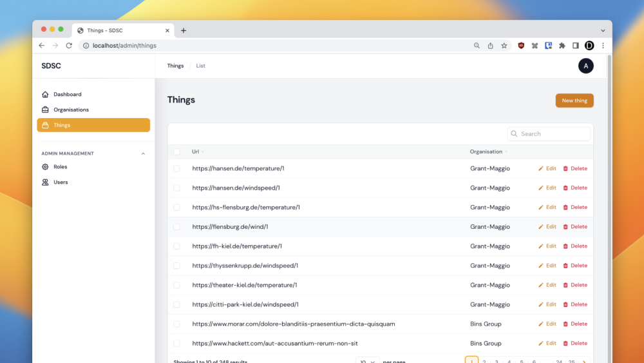
Task: Click the Dashboard home icon
Action: 45,94
